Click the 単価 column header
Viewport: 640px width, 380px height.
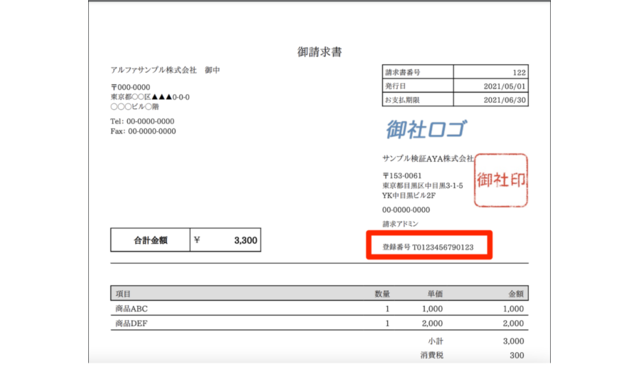coord(435,293)
